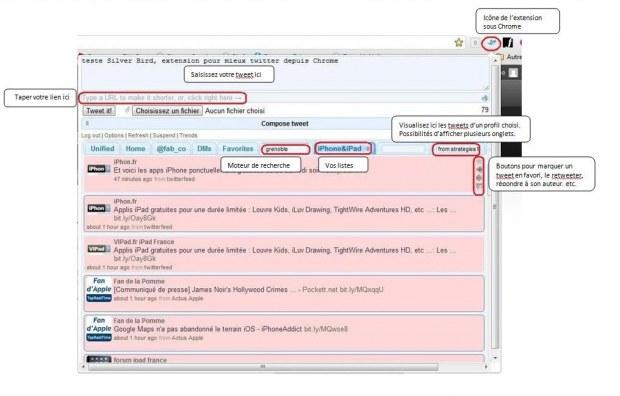The height and width of the screenshot is (396, 620).
Task: Open the Favorites tab
Action: click(x=238, y=149)
